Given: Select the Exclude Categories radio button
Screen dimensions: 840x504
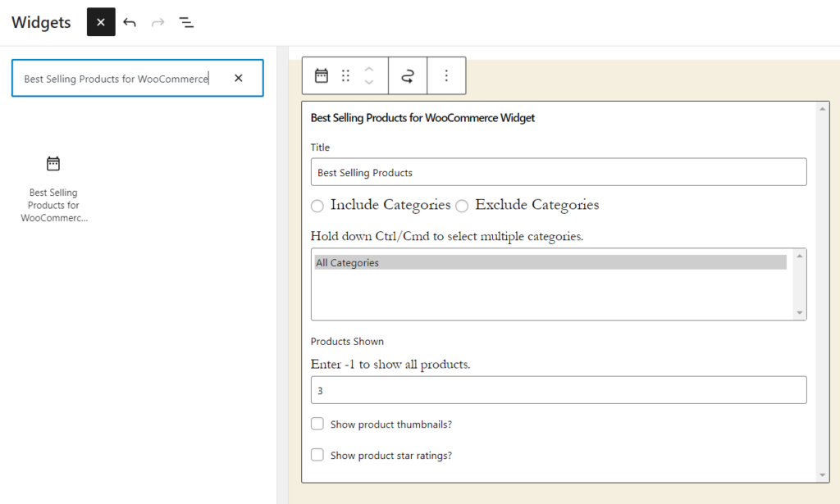Looking at the screenshot, I should point(462,206).
